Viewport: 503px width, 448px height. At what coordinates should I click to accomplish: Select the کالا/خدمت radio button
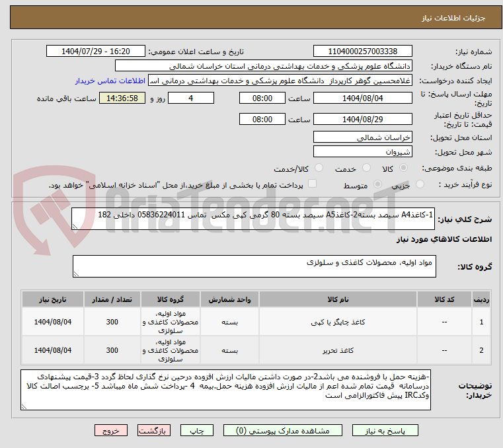tap(319, 168)
